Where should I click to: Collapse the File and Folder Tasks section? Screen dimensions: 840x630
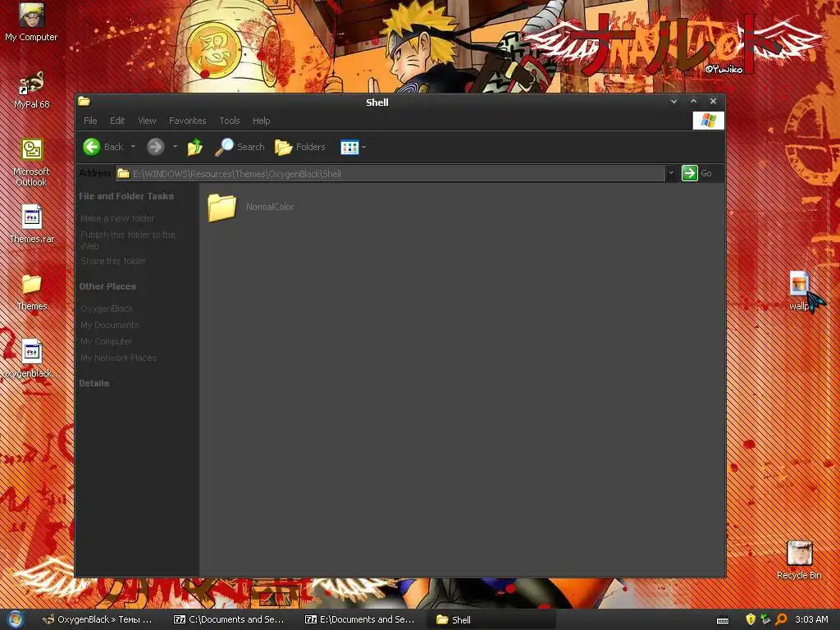point(126,196)
